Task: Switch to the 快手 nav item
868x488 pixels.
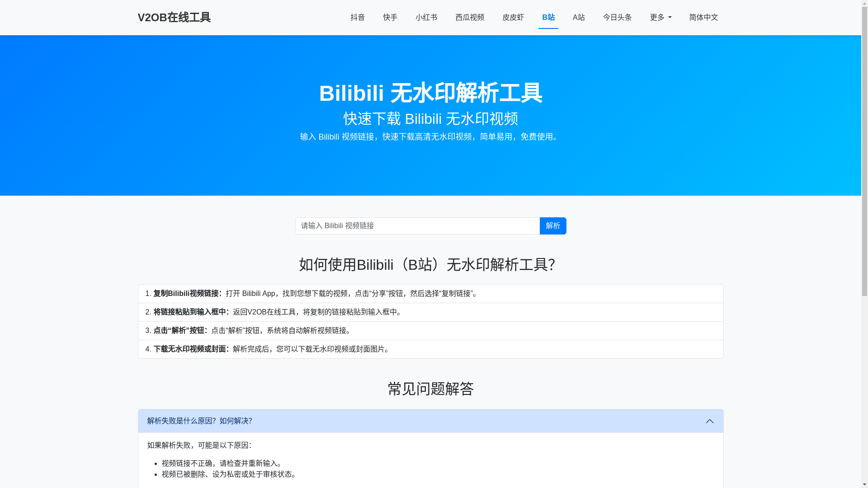Action: click(390, 17)
